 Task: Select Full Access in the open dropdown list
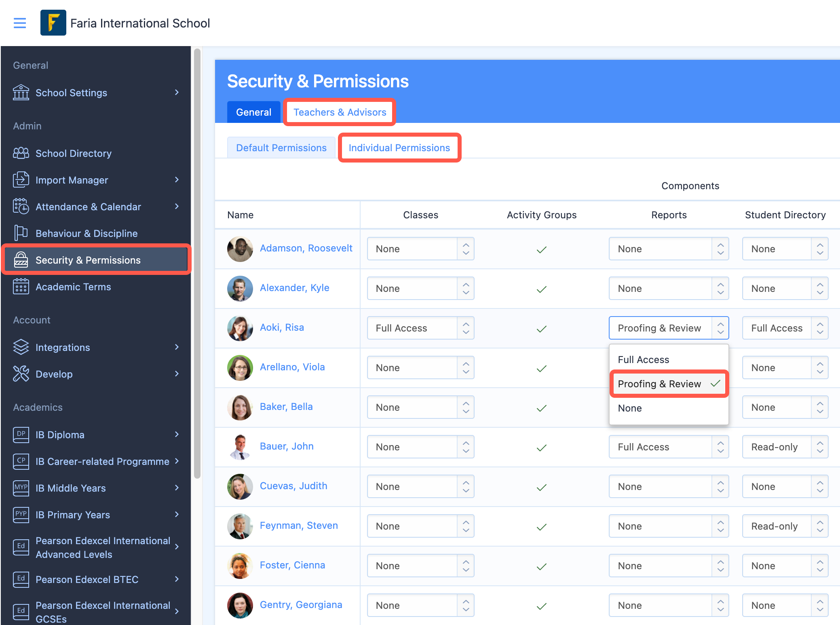tap(643, 359)
